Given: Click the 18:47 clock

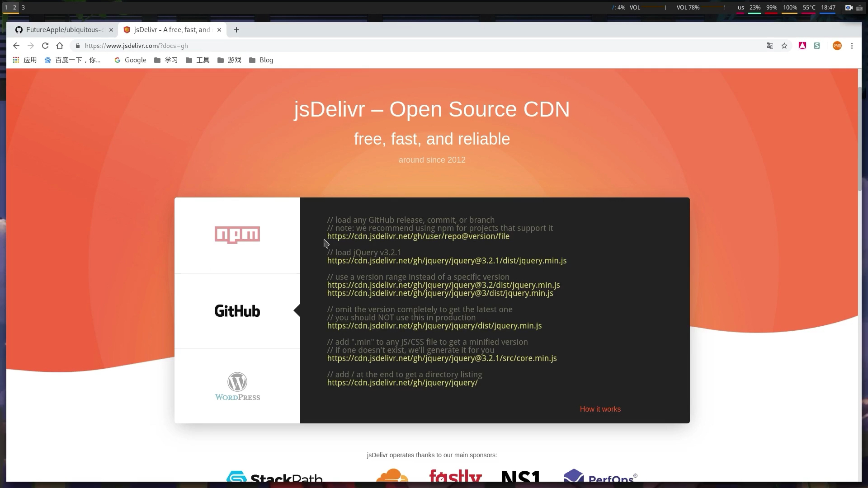Looking at the screenshot, I should coord(828,8).
